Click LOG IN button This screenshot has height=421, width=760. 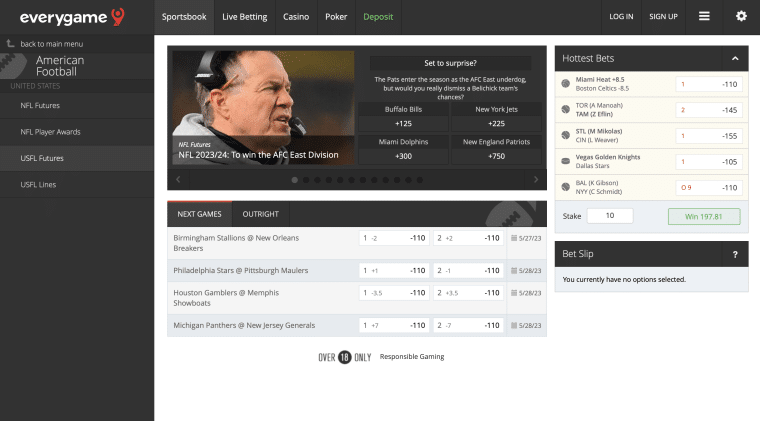[x=621, y=17]
